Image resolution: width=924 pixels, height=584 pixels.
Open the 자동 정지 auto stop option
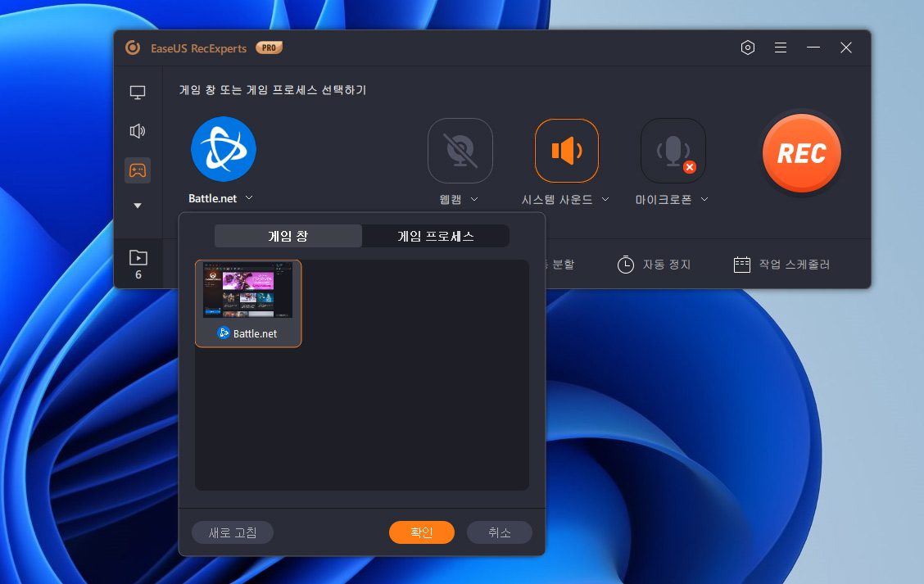[654, 265]
